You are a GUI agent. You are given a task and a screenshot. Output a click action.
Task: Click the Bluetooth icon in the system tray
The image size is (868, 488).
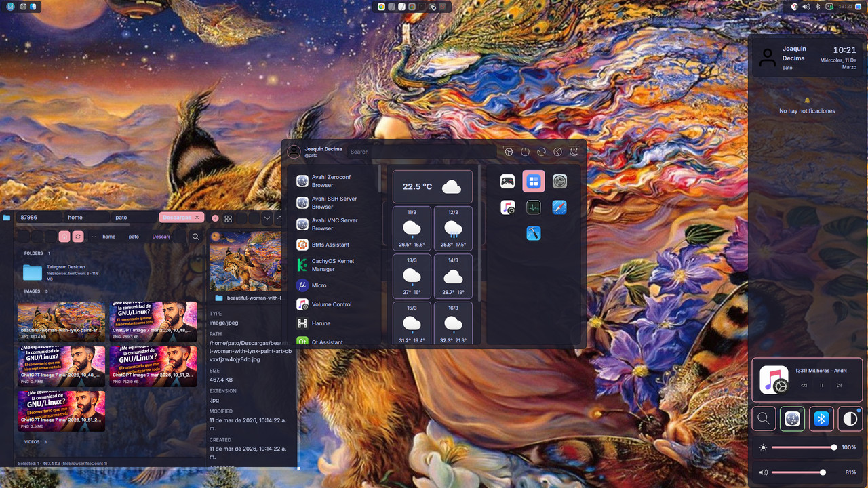tap(818, 6)
